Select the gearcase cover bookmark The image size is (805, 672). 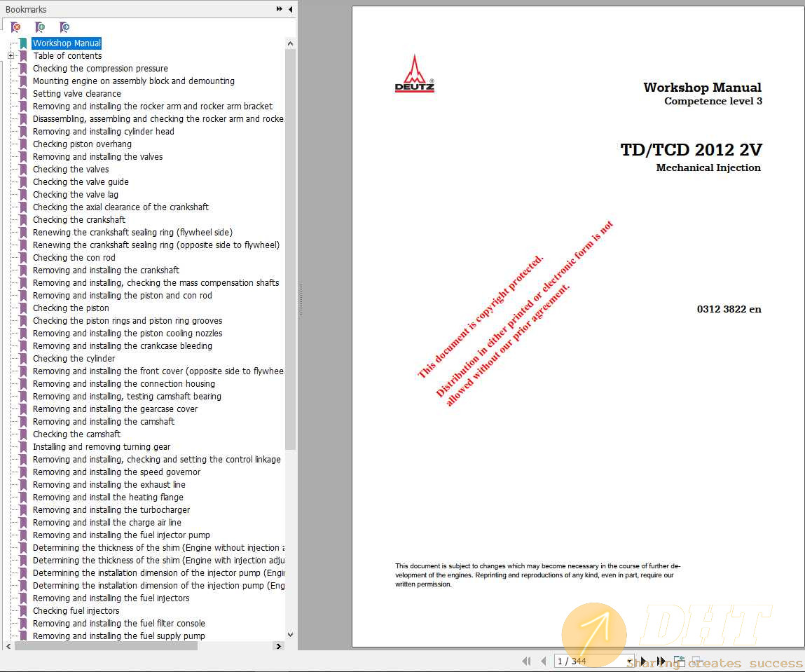[x=115, y=409]
